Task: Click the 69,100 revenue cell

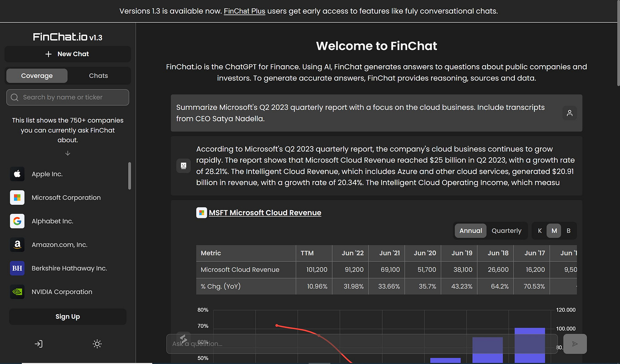Action: tap(387, 269)
